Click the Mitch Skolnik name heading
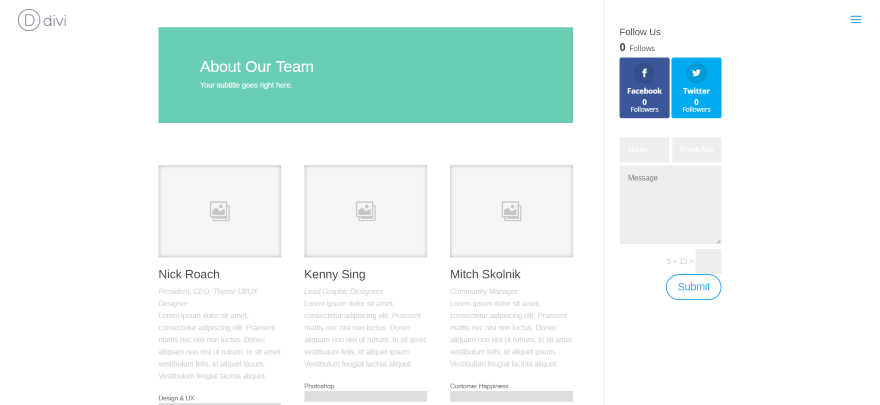This screenshot has height=405, width=880. click(x=485, y=274)
